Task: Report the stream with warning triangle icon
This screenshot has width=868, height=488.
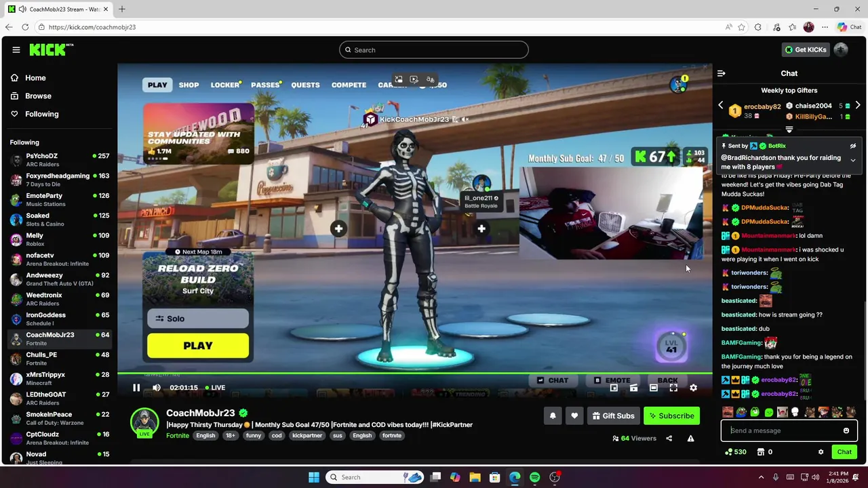Action: tap(690, 439)
